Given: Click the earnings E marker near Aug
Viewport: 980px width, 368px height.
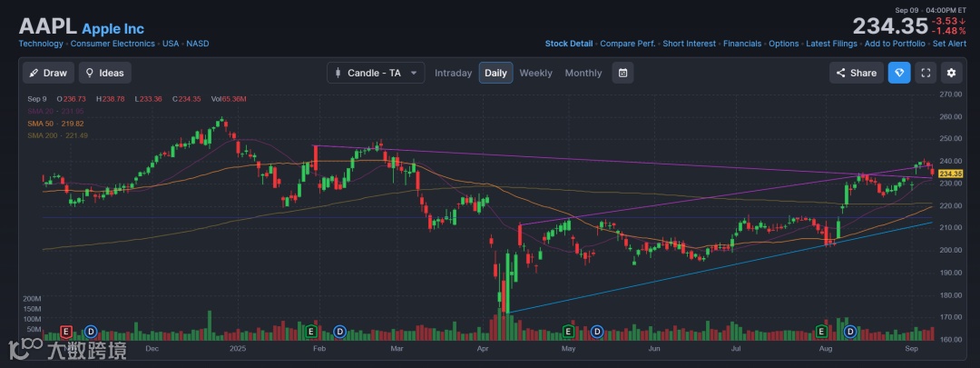Looking at the screenshot, I should click(x=822, y=331).
